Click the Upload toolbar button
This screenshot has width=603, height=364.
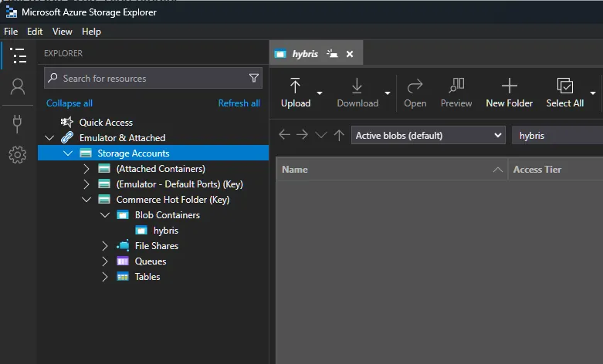pos(296,93)
